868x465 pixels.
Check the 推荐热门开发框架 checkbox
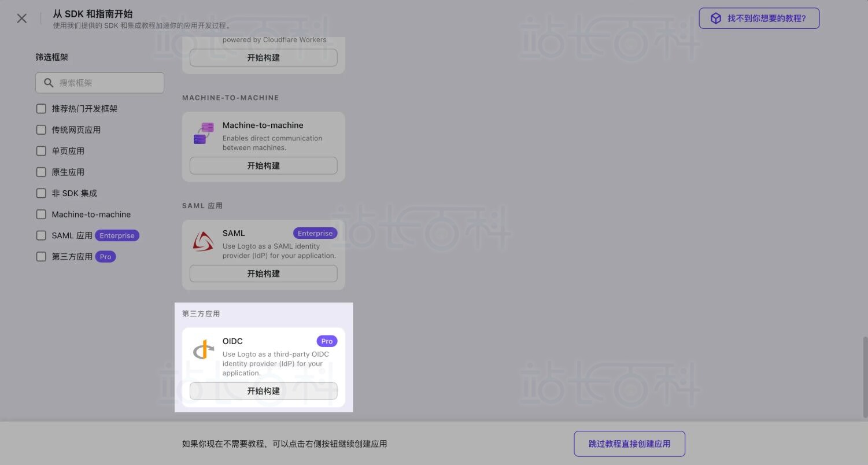[x=41, y=109]
